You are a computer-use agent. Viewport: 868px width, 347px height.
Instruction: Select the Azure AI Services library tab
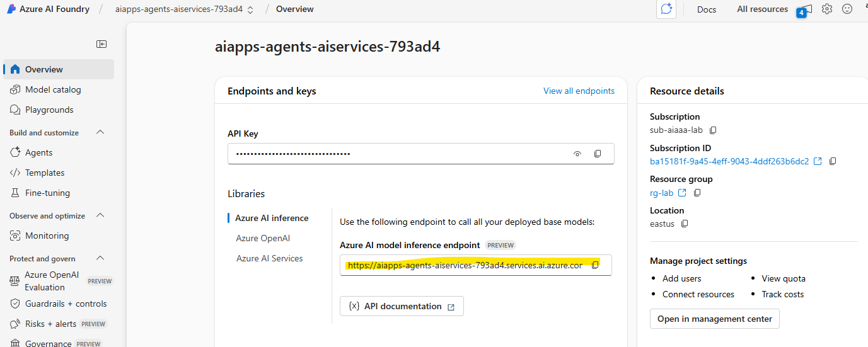coord(269,258)
